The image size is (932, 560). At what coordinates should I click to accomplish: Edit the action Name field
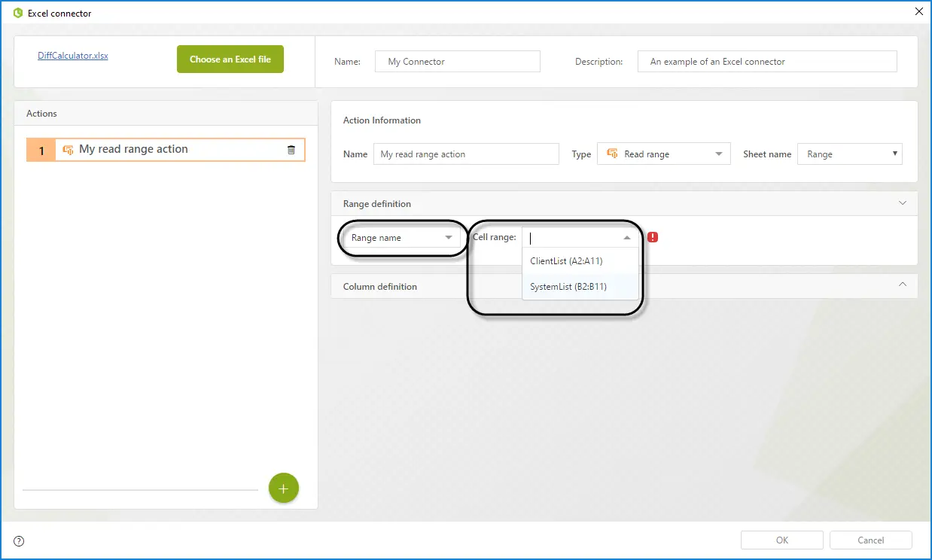click(466, 154)
